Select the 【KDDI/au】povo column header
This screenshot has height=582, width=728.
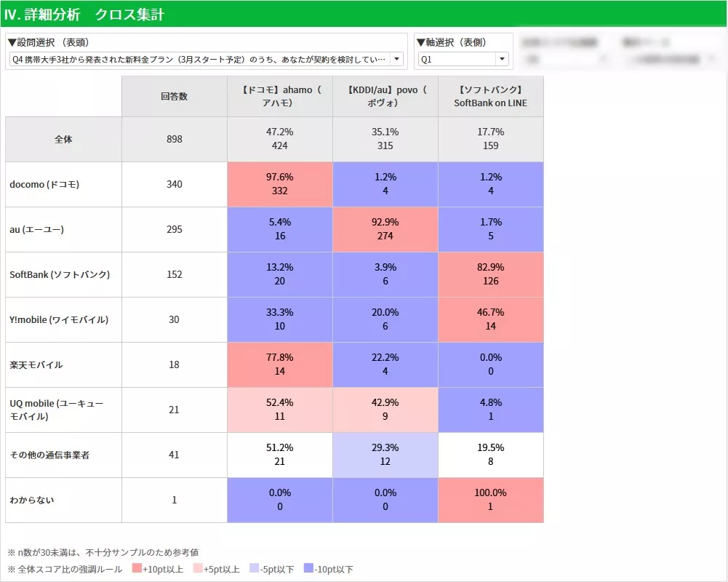click(385, 97)
